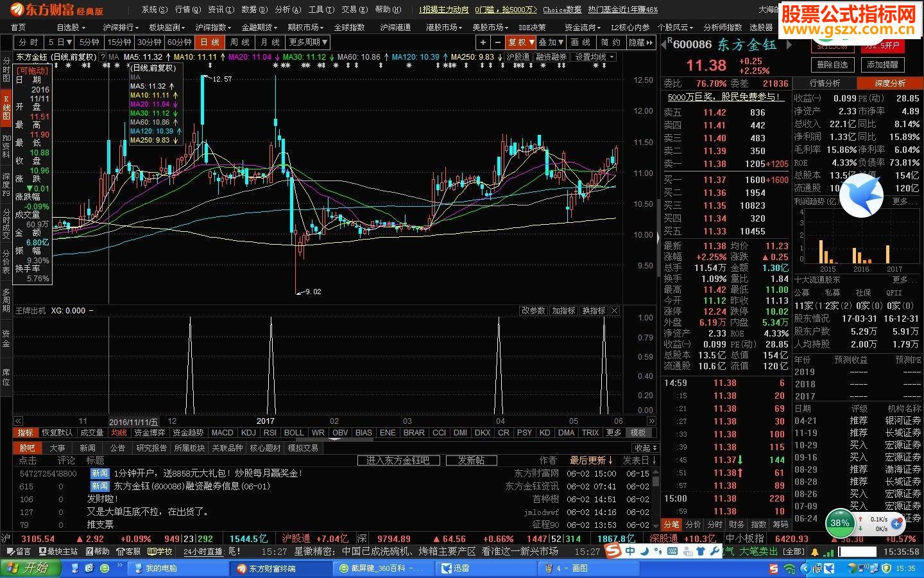The width and height of the screenshot is (924, 578).
Task: Open the fastest server icon 最快主站
Action: [58, 551]
